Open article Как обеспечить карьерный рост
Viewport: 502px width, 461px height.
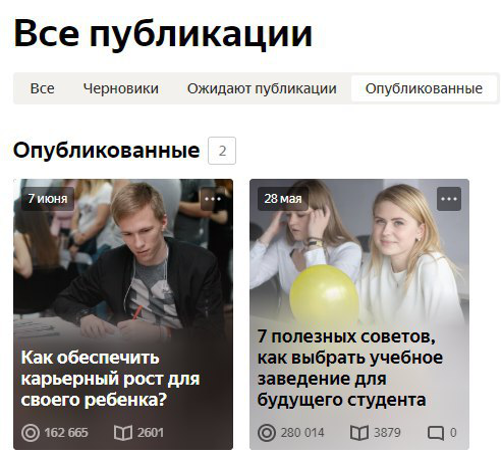click(x=110, y=379)
